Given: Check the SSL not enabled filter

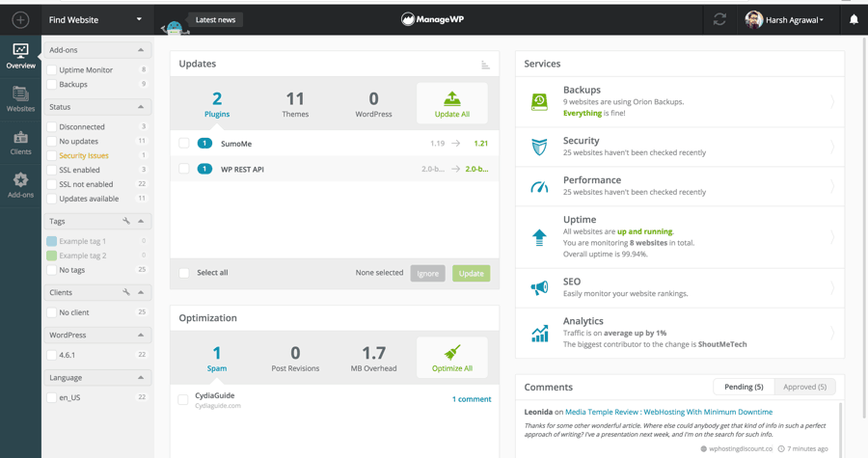Looking at the screenshot, I should [x=51, y=184].
